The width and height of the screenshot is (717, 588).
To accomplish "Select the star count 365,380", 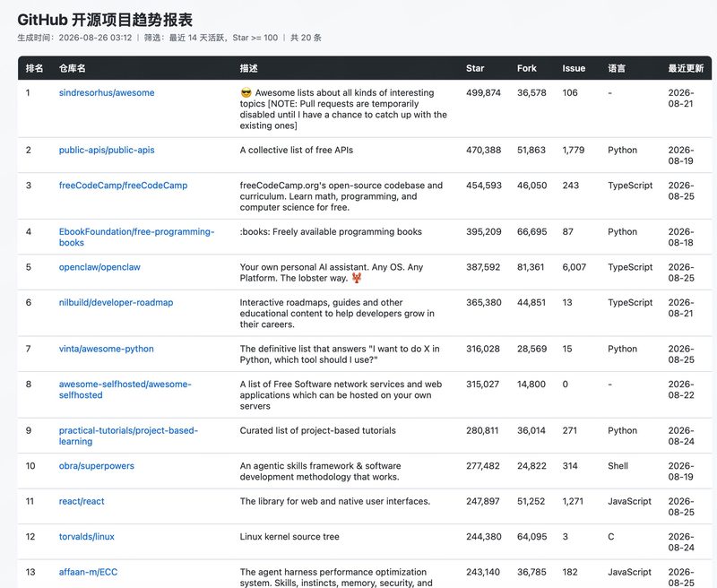I will pos(484,303).
